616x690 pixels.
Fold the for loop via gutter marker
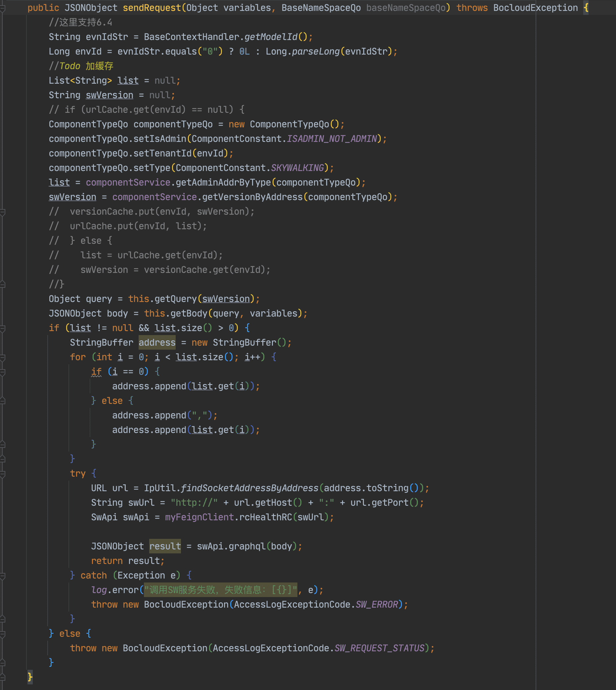click(x=2, y=357)
